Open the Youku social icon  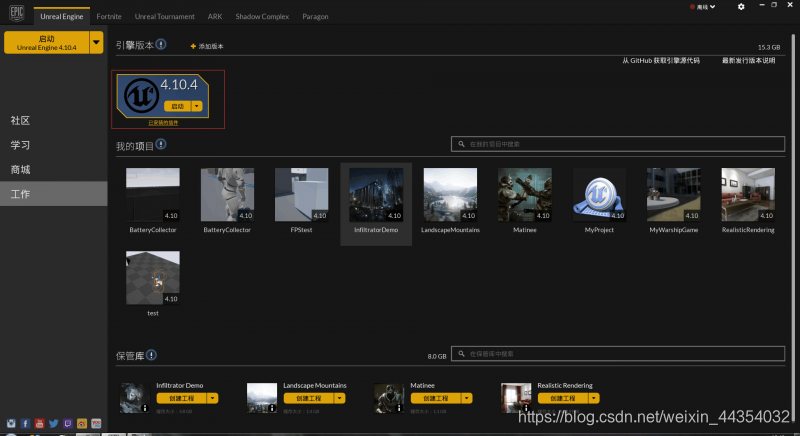click(x=96, y=424)
